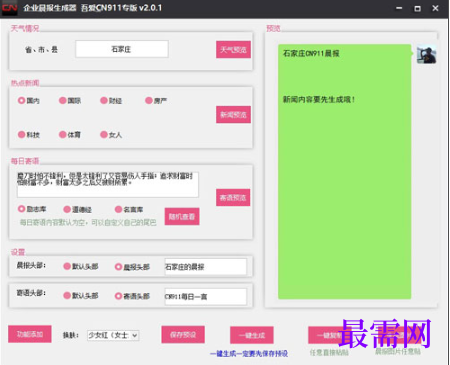Screen dimensions: 450x365
Task: Click the 一键生成 button
Action: pyautogui.click(x=252, y=335)
